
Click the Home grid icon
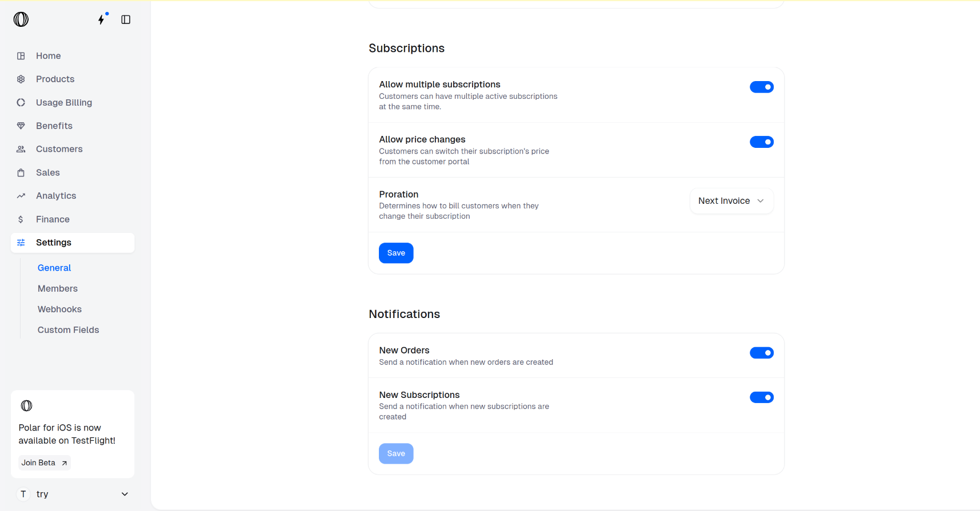point(21,56)
